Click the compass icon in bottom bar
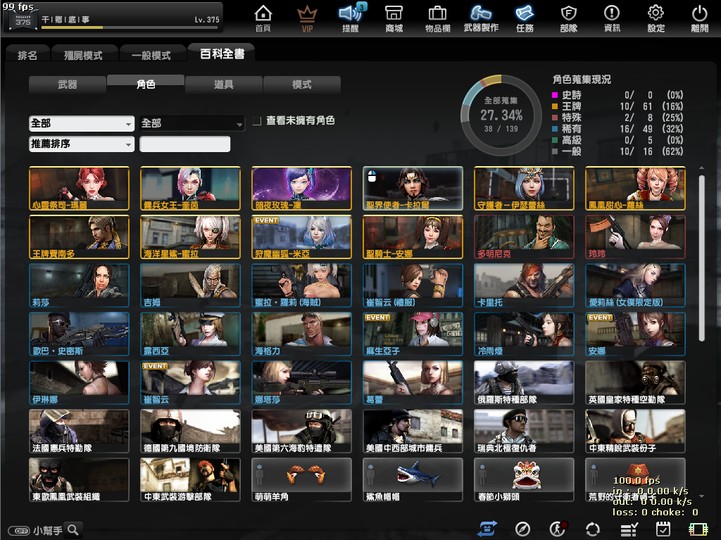721x540 pixels. tap(522, 529)
